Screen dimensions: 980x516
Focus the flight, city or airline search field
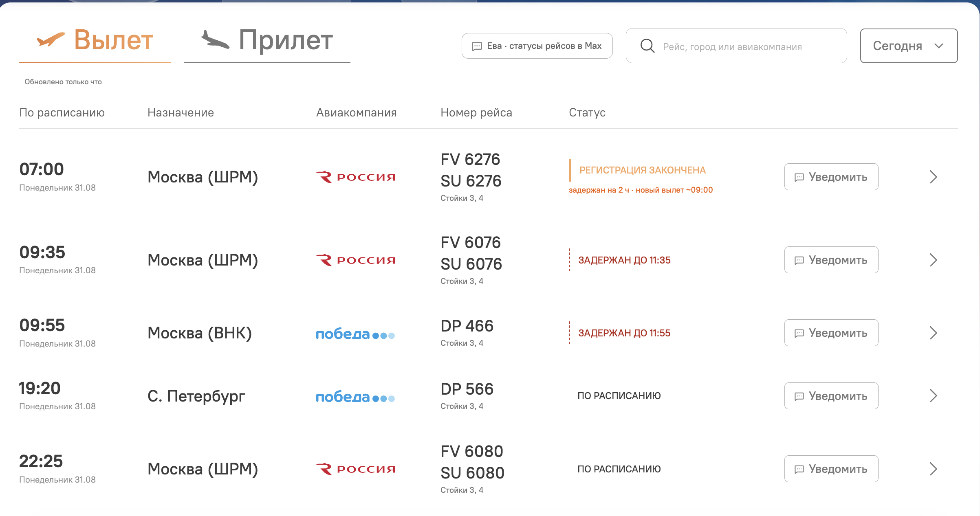click(x=736, y=46)
